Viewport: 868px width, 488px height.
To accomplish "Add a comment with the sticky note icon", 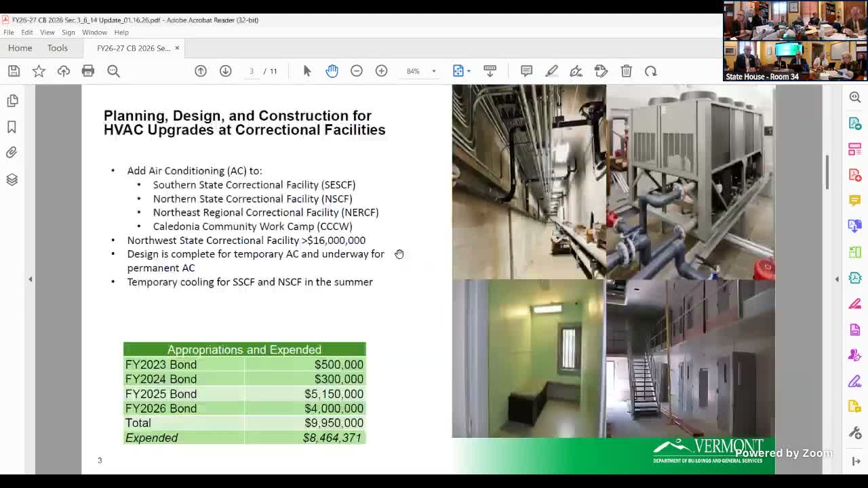I will pyautogui.click(x=526, y=71).
